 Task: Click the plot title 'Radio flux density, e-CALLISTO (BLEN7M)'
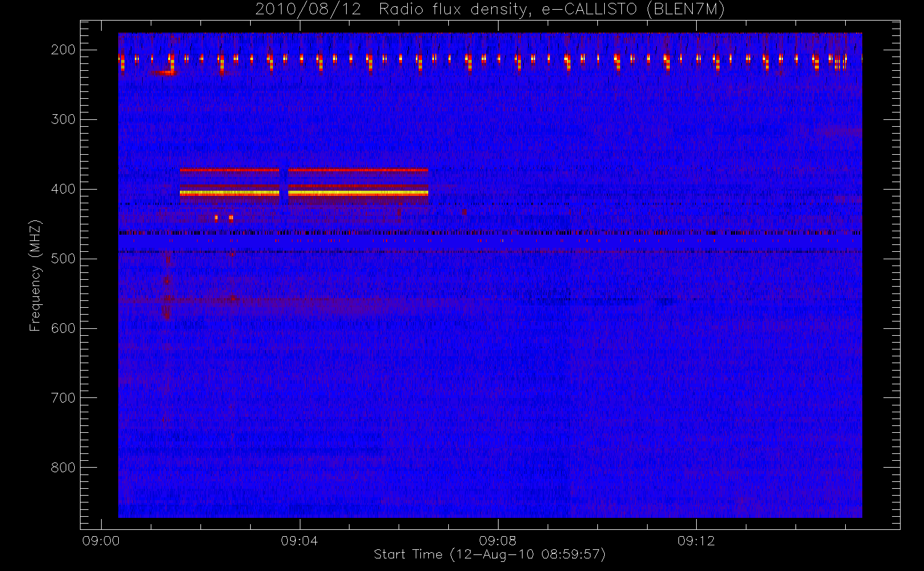point(552,10)
